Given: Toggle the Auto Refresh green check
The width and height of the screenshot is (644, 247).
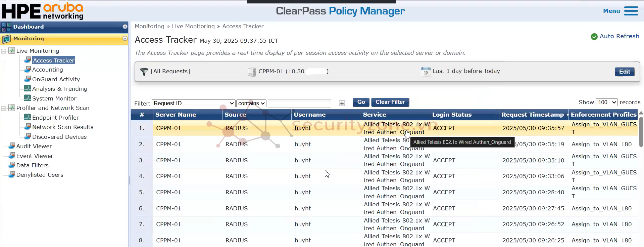Looking at the screenshot, I should [x=594, y=37].
